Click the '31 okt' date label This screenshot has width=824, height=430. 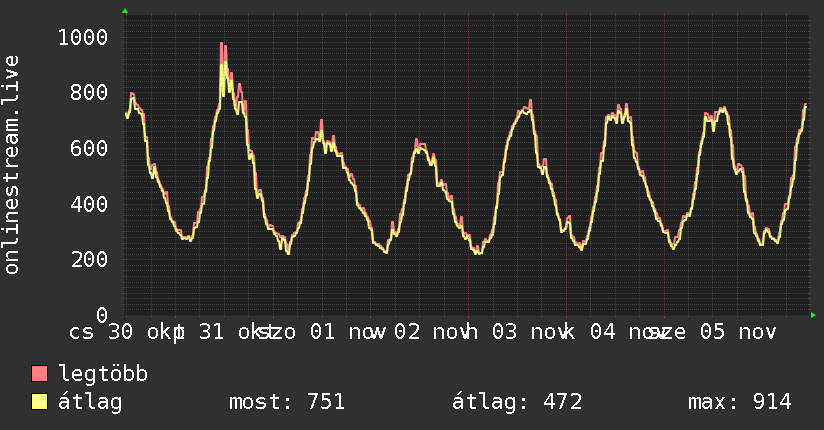(238, 332)
